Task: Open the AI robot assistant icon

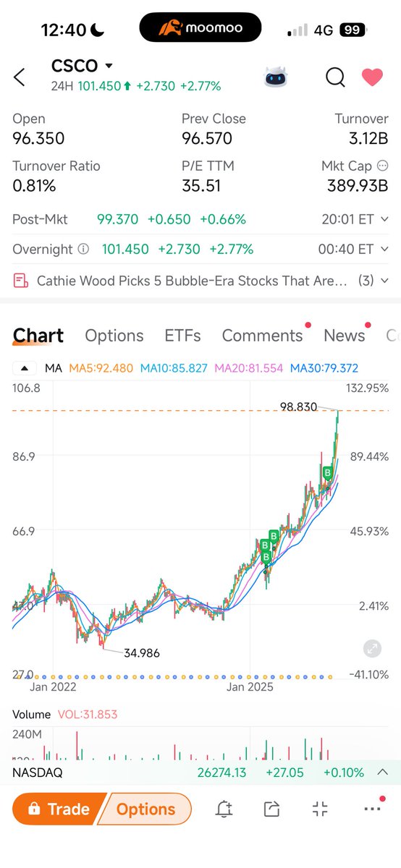Action: [277, 77]
